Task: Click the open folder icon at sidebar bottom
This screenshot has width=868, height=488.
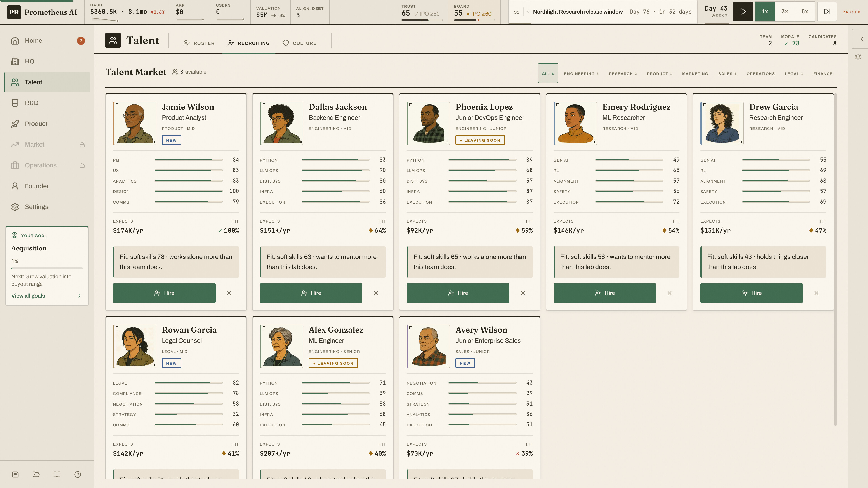Action: (x=36, y=474)
